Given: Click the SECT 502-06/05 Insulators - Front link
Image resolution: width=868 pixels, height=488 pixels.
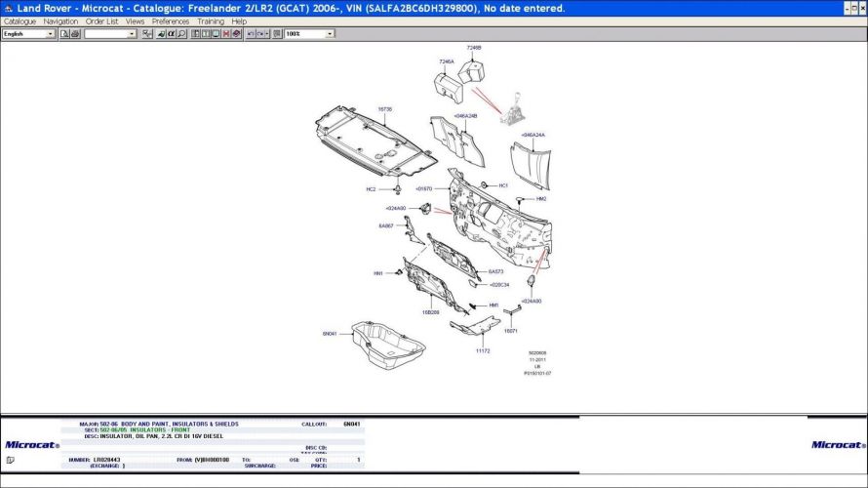Looking at the screenshot, I should click(144, 429).
